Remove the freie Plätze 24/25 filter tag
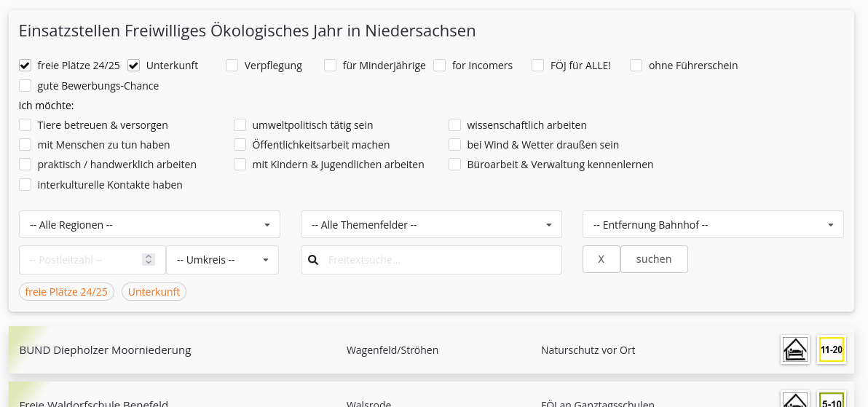Screen dimensions: 868x407 pos(66,292)
